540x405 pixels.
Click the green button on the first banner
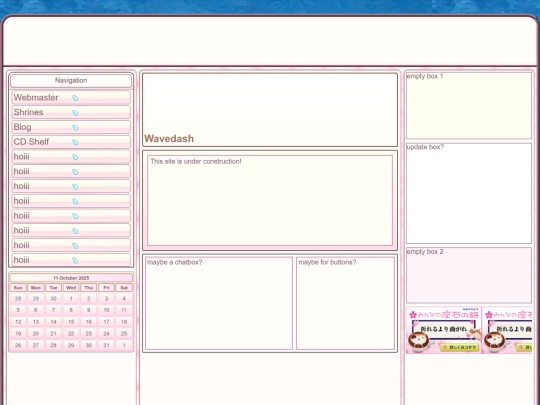[x=459, y=347]
